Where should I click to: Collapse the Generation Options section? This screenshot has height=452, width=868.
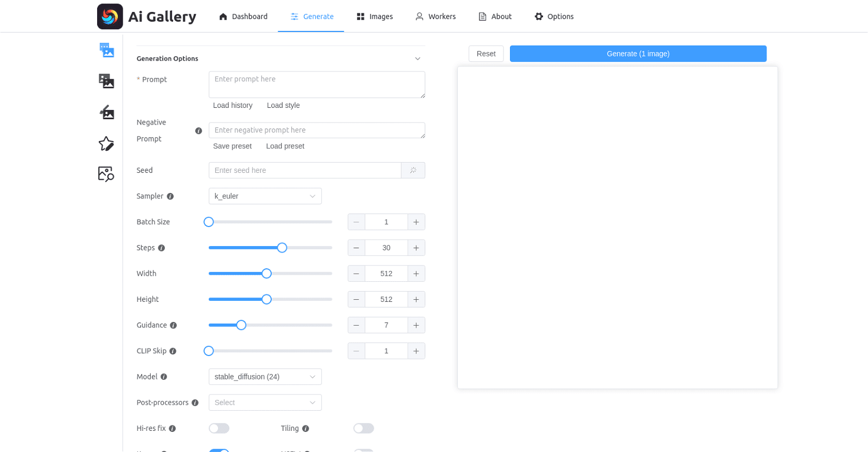tap(417, 59)
